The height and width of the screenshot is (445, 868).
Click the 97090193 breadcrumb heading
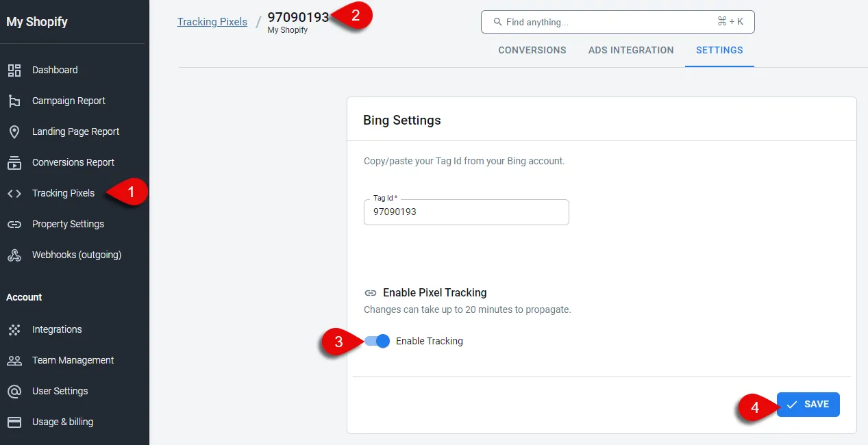[x=299, y=17]
